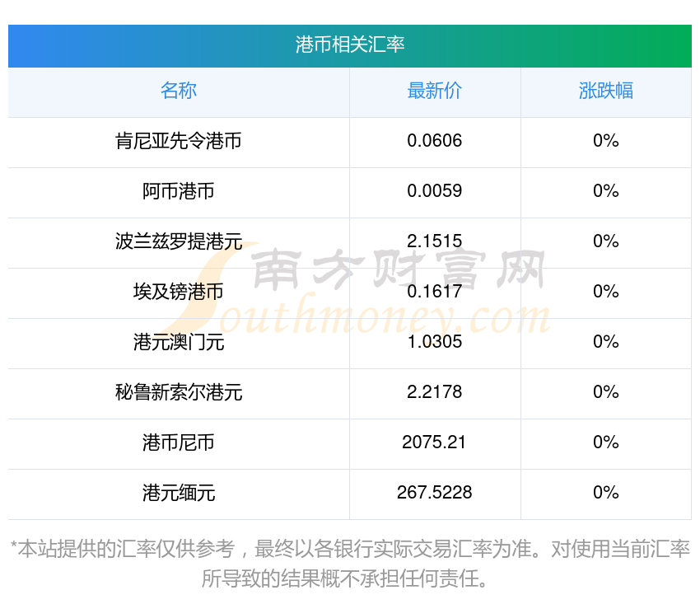Click the 0% change for 港元澳门元
The image size is (700, 604).
point(606,342)
